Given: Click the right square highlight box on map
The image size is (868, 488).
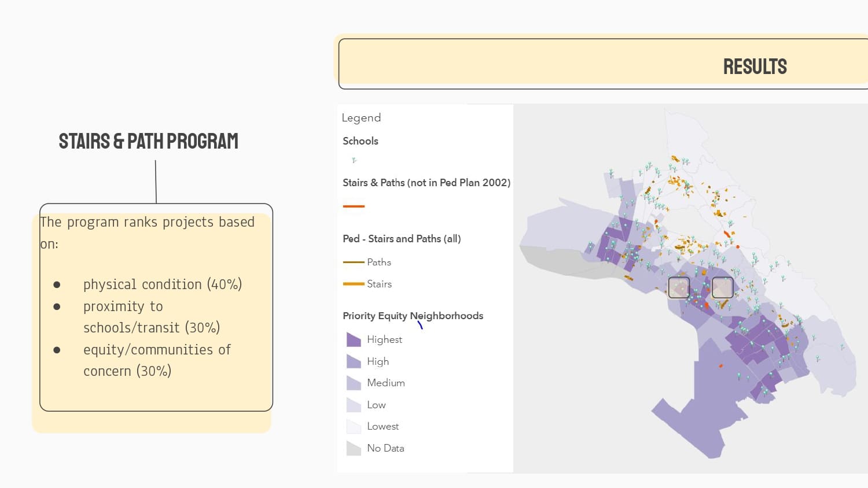Looking at the screenshot, I should tap(722, 287).
